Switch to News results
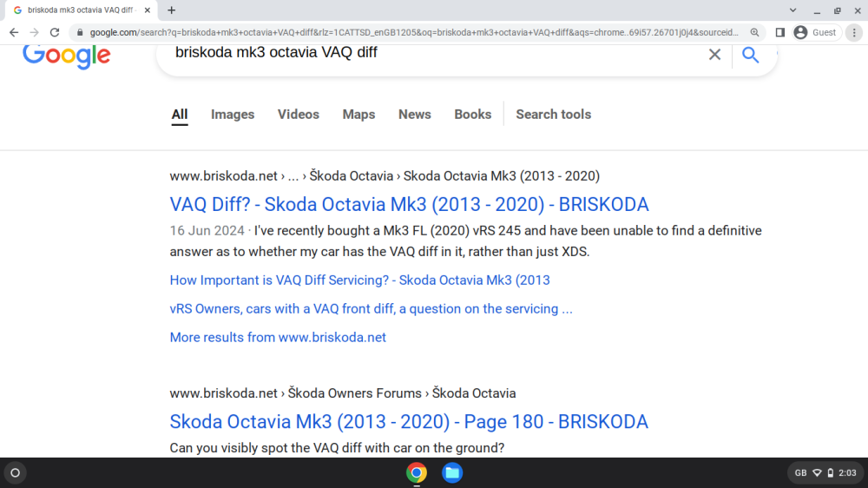This screenshot has height=488, width=868. coord(415,114)
